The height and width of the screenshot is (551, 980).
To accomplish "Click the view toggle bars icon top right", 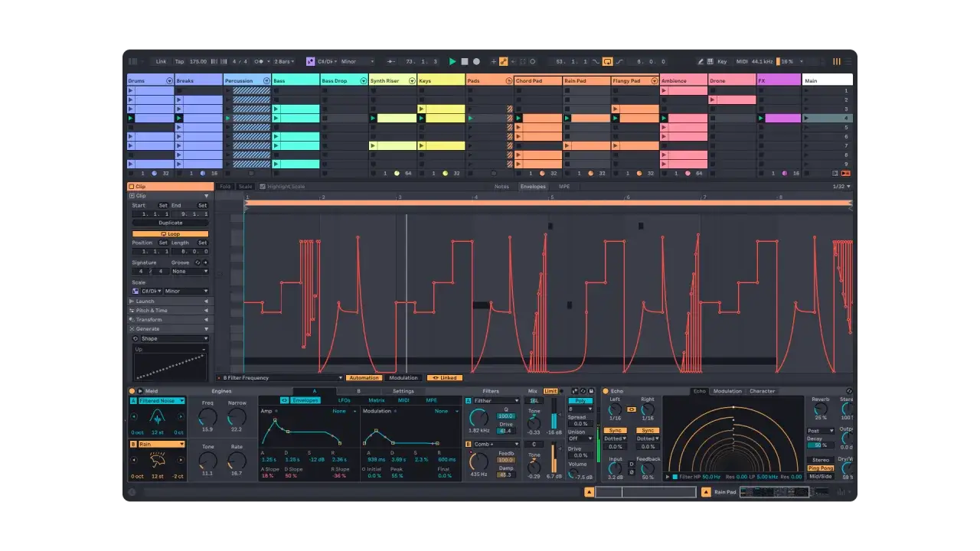I will coord(836,61).
